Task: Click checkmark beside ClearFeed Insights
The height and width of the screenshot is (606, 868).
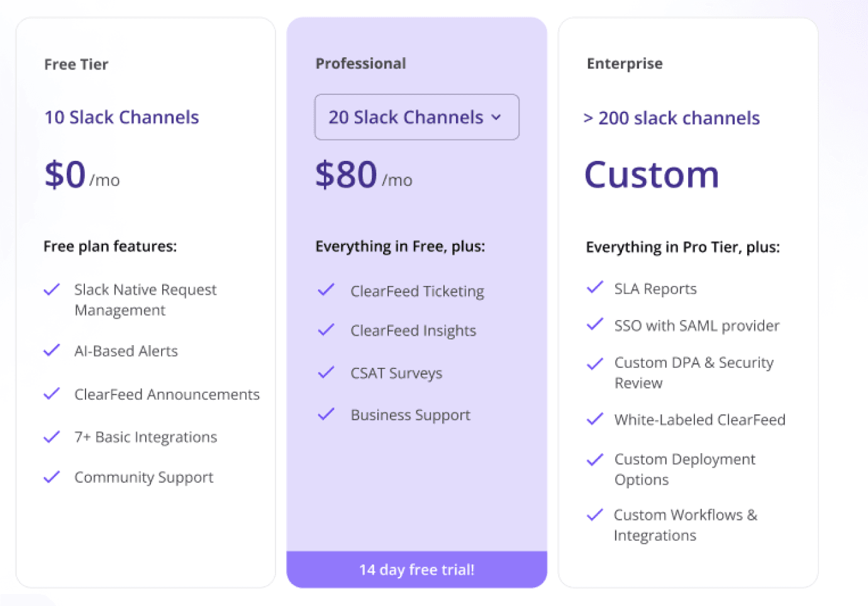Action: (x=326, y=330)
